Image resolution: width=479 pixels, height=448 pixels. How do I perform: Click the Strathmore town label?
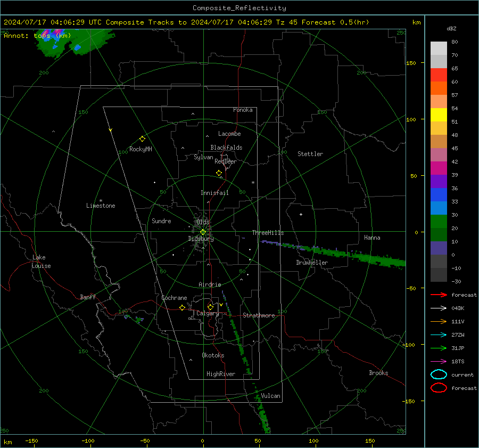point(259,315)
